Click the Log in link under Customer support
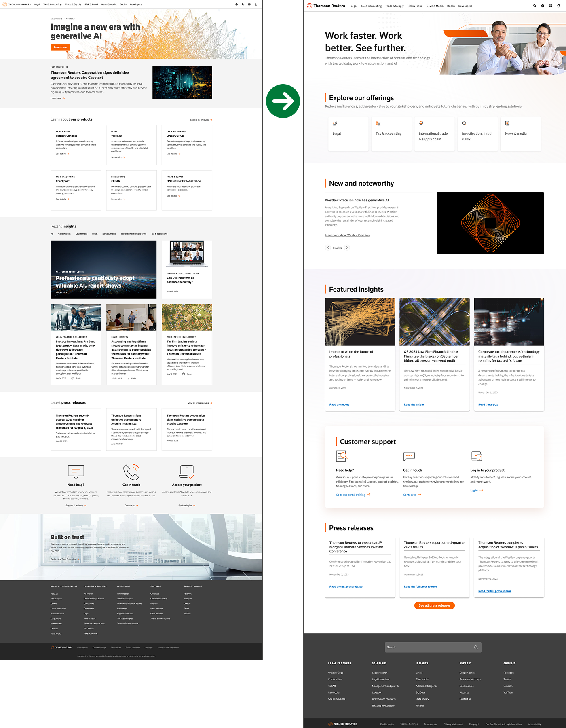 [476, 490]
